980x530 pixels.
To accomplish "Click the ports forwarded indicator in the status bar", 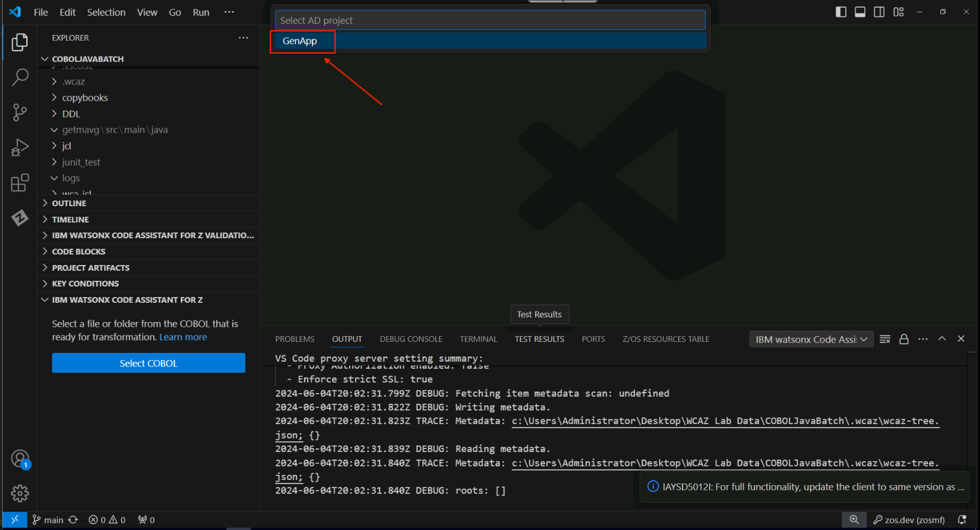I will (x=146, y=520).
